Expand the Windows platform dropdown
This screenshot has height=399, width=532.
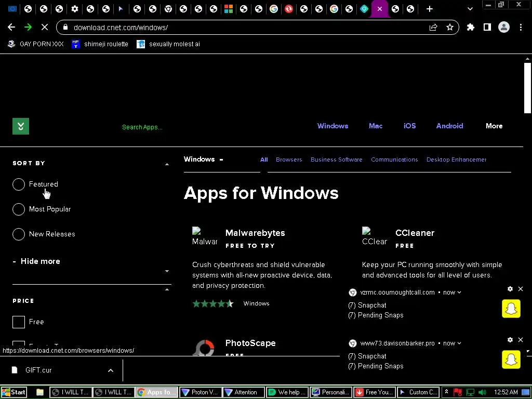[204, 159]
